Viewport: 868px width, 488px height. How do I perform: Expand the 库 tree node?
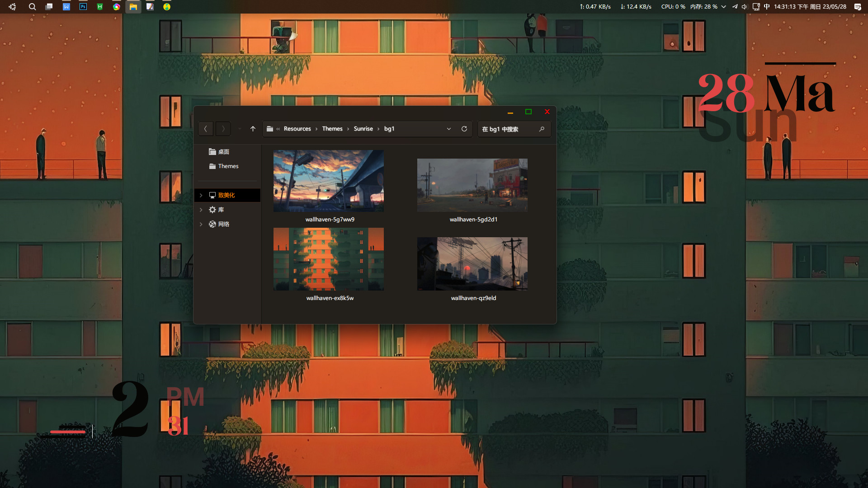(201, 210)
